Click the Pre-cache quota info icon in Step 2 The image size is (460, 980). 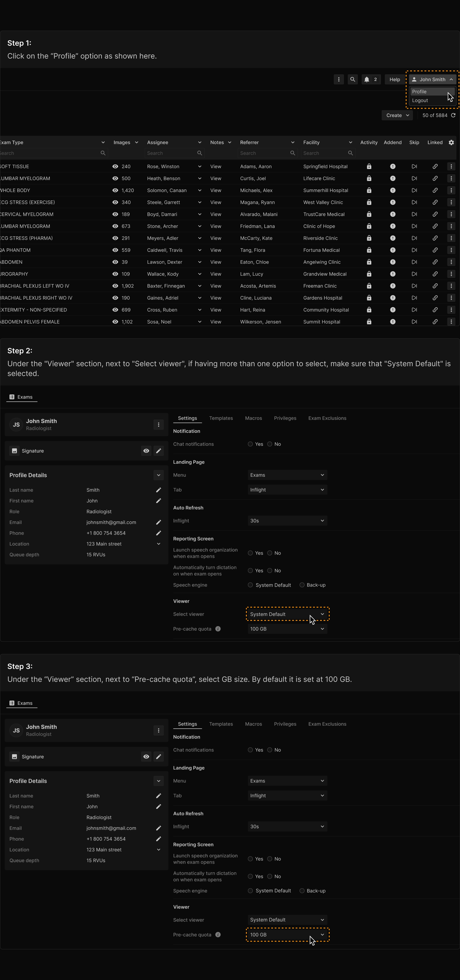(218, 629)
